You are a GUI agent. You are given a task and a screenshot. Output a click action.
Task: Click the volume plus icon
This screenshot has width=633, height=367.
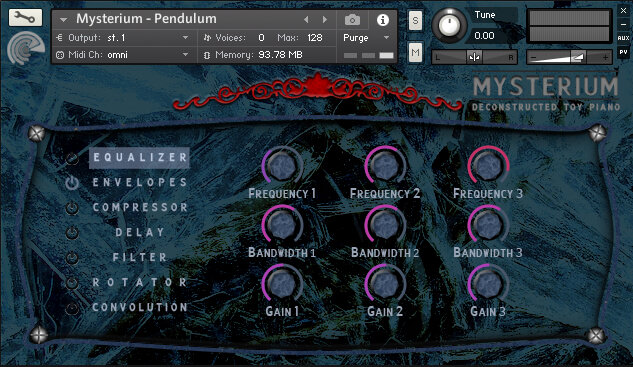tap(605, 58)
